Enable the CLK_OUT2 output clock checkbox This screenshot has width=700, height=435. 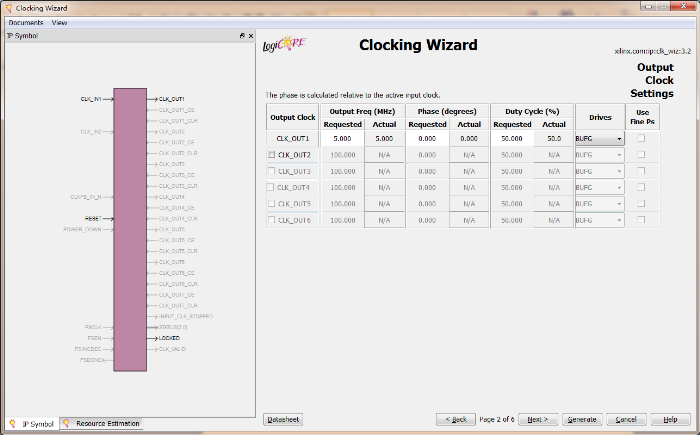pyautogui.click(x=271, y=155)
